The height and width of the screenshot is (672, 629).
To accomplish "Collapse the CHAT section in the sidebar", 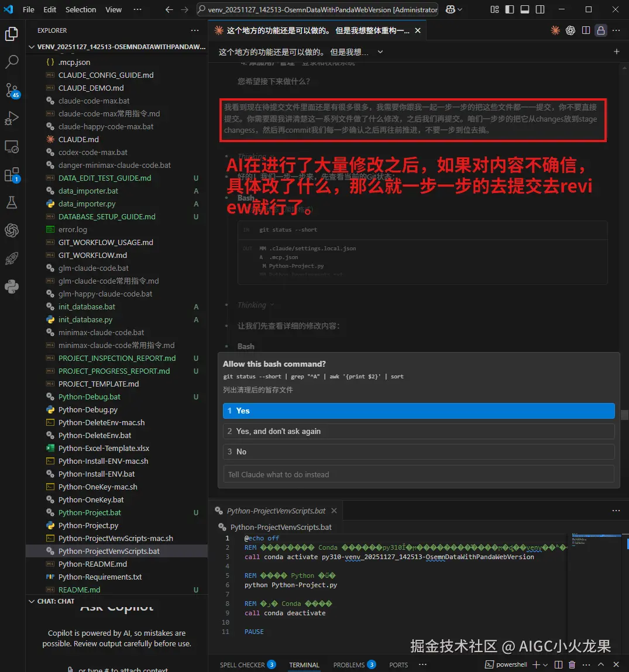I will point(32,601).
